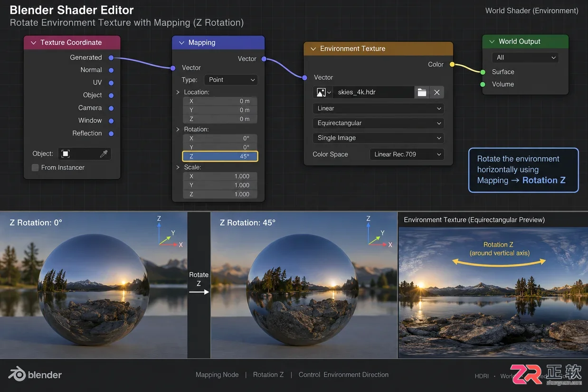Click the World Shader (Environment) label
The width and height of the screenshot is (588, 392).
click(x=531, y=10)
